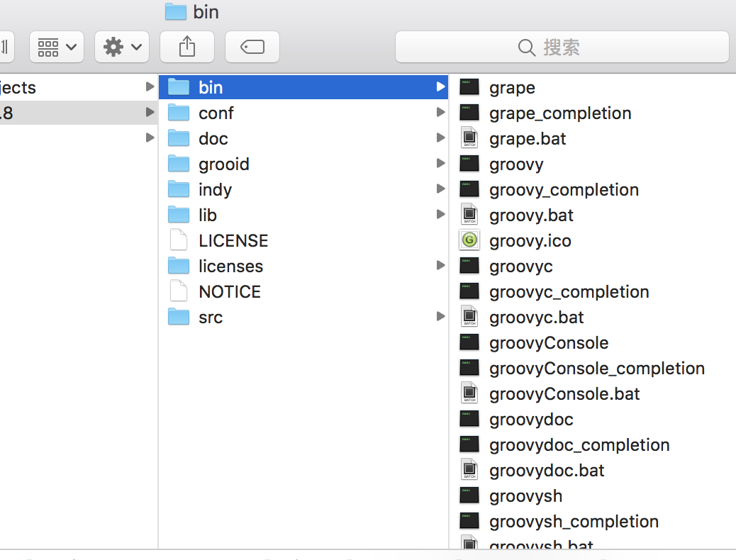Image resolution: width=736 pixels, height=560 pixels.
Task: Select the groovyc.bat batch file icon
Action: coord(469,316)
